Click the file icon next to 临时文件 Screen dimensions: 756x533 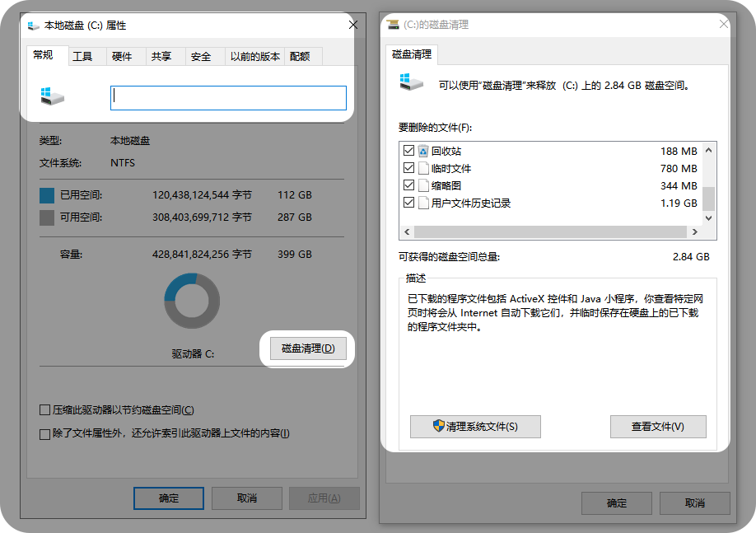423,168
